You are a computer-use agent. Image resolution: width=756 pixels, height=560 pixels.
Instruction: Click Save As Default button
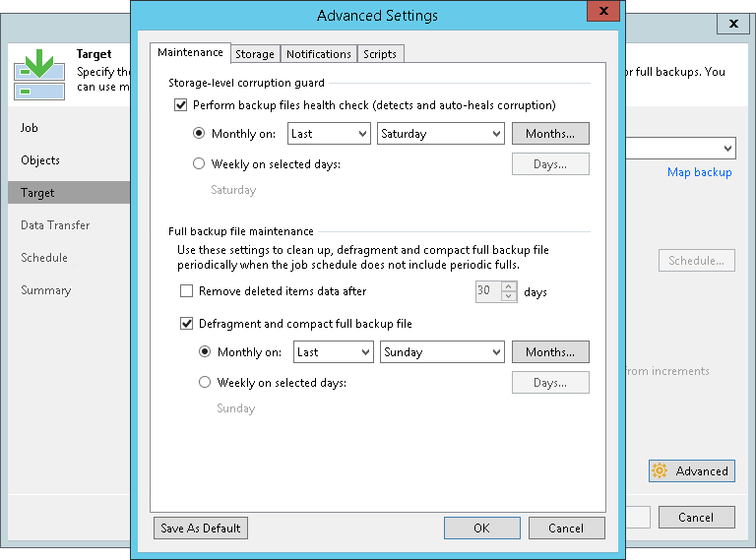tap(201, 529)
